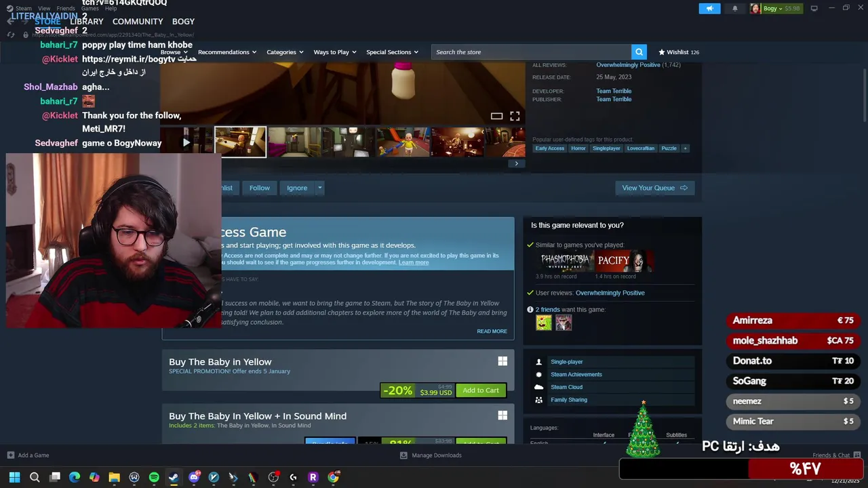Open the Learn more link

[x=414, y=262]
